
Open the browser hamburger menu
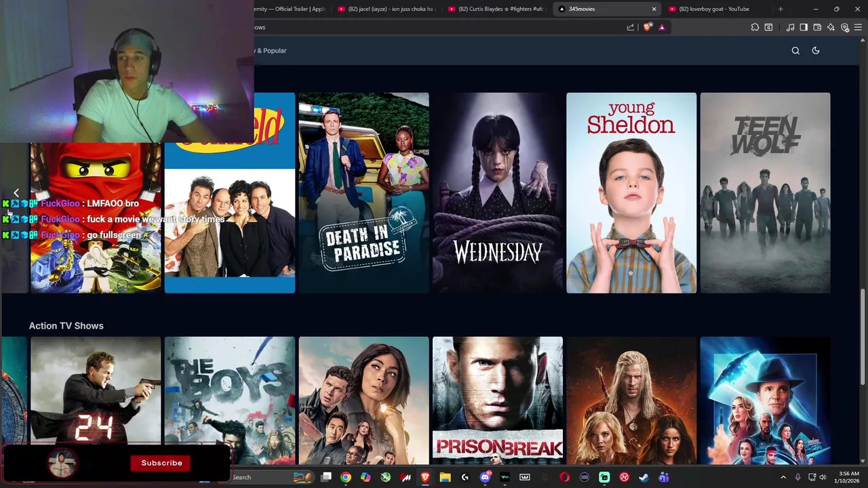click(859, 27)
